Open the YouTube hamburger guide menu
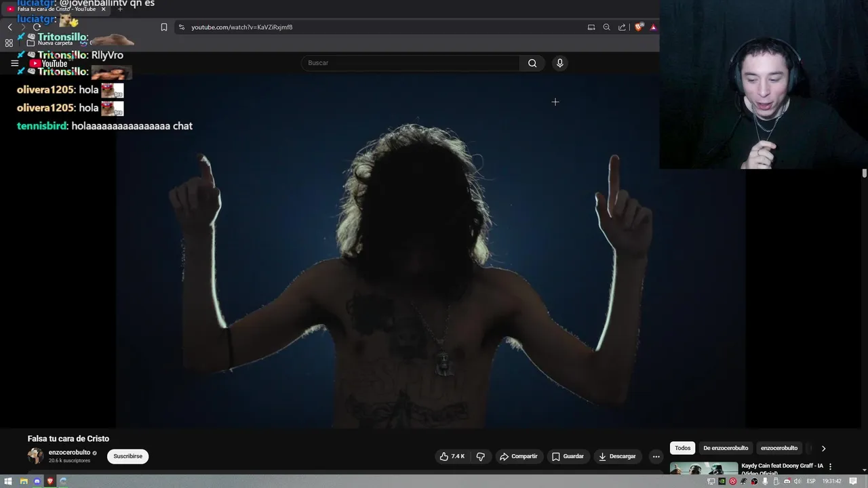This screenshot has width=868, height=488. coord(14,63)
